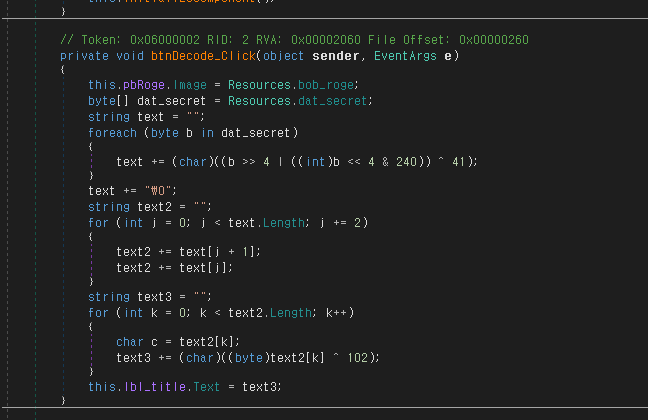Click dat_secret in the Resources.dat_secret expression
The height and width of the screenshot is (420, 648).
click(332, 101)
